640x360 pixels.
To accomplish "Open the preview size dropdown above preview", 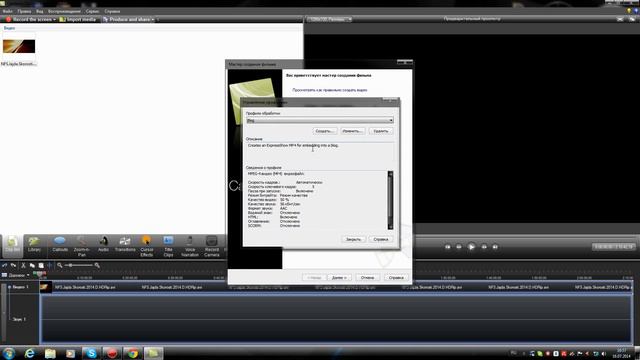I will (329, 19).
